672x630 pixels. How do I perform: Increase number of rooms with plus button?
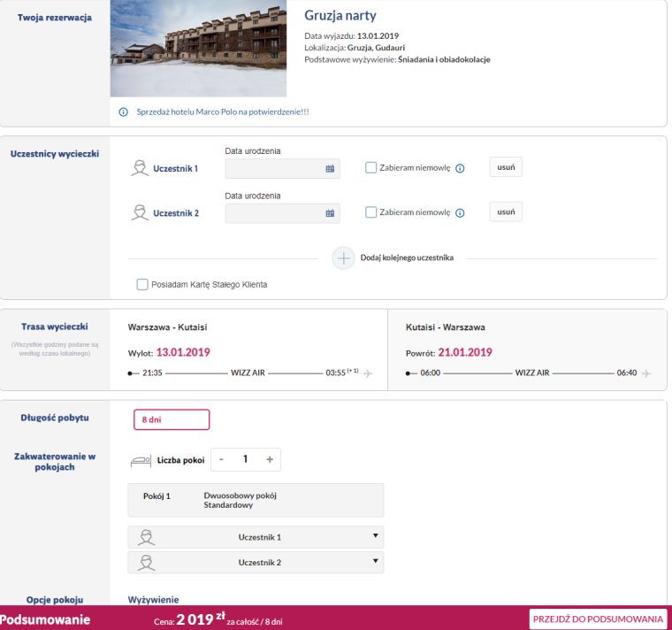270,459
